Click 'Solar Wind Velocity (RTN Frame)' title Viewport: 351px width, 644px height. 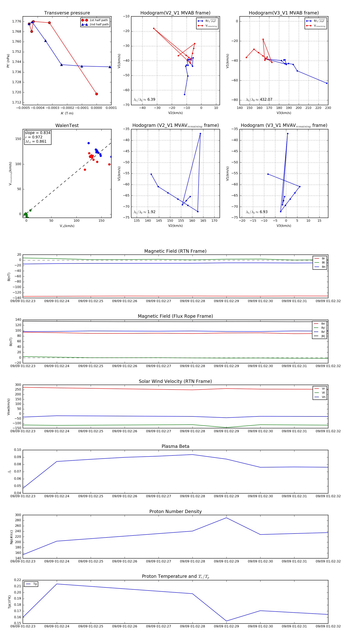pos(175,382)
